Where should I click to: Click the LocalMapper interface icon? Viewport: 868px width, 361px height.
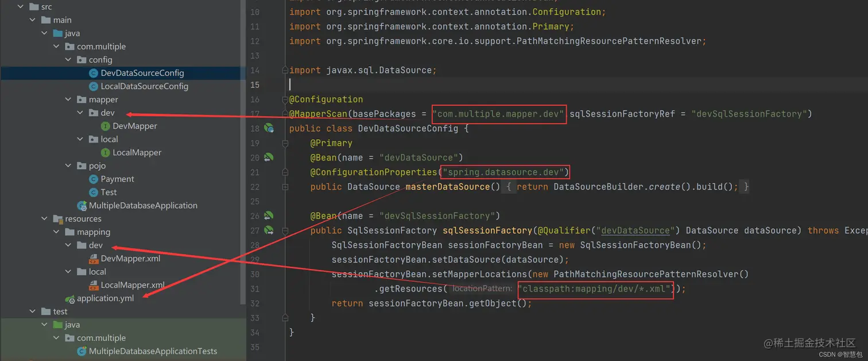[106, 152]
